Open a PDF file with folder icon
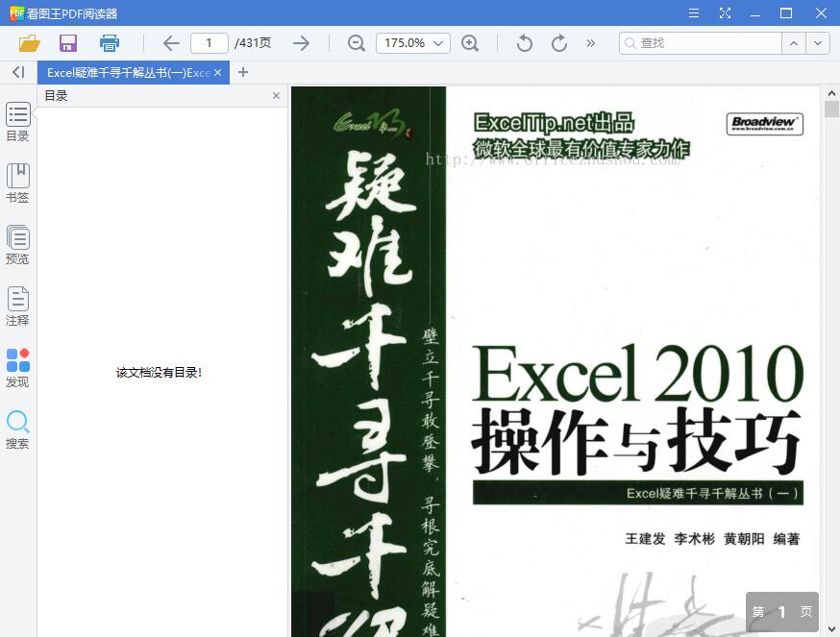840x637 pixels. pyautogui.click(x=30, y=43)
